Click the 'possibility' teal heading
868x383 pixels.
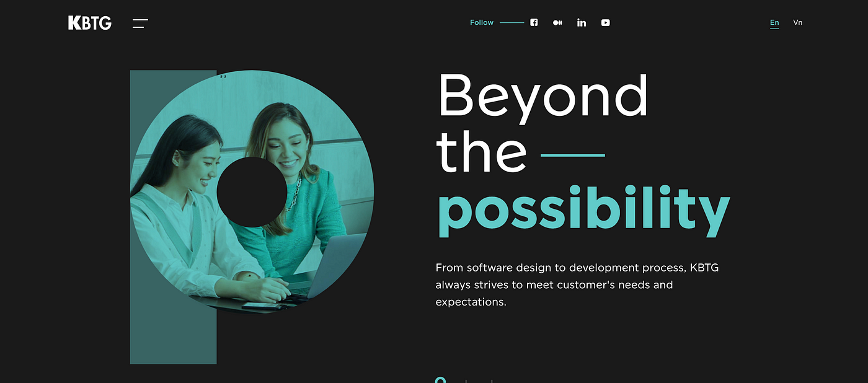point(583,211)
